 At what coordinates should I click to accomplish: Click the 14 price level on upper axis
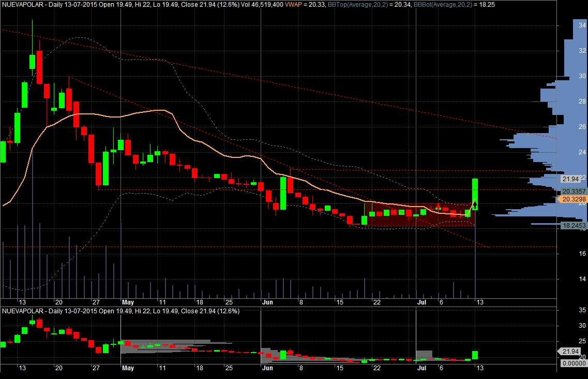tap(582, 279)
